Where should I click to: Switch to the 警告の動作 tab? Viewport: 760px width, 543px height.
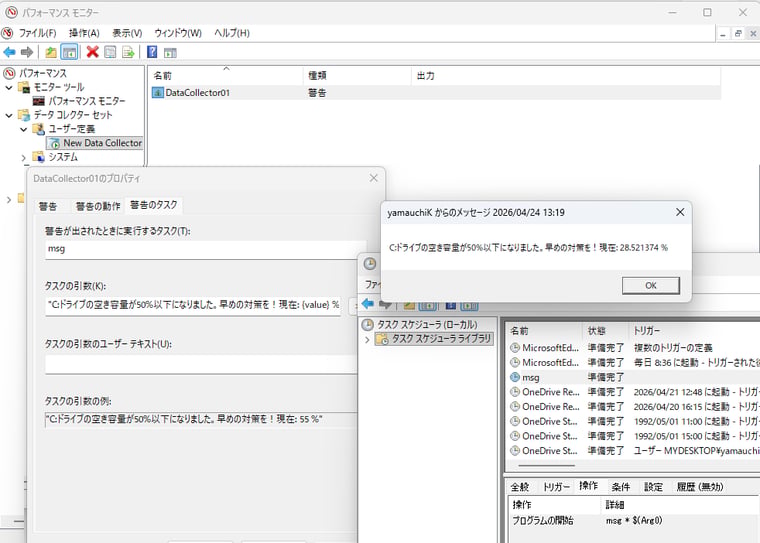click(98, 207)
